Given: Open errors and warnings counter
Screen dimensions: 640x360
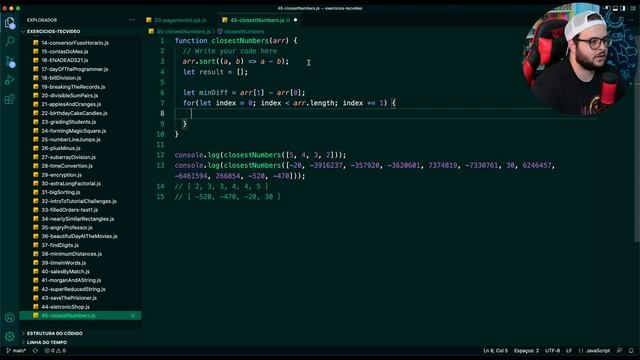Looking at the screenshot, I should (x=55, y=351).
